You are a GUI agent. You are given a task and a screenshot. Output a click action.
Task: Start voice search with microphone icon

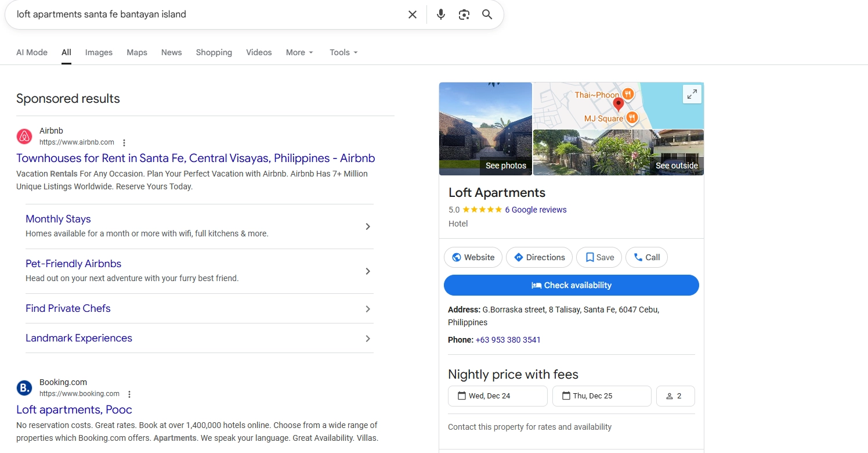pos(441,15)
